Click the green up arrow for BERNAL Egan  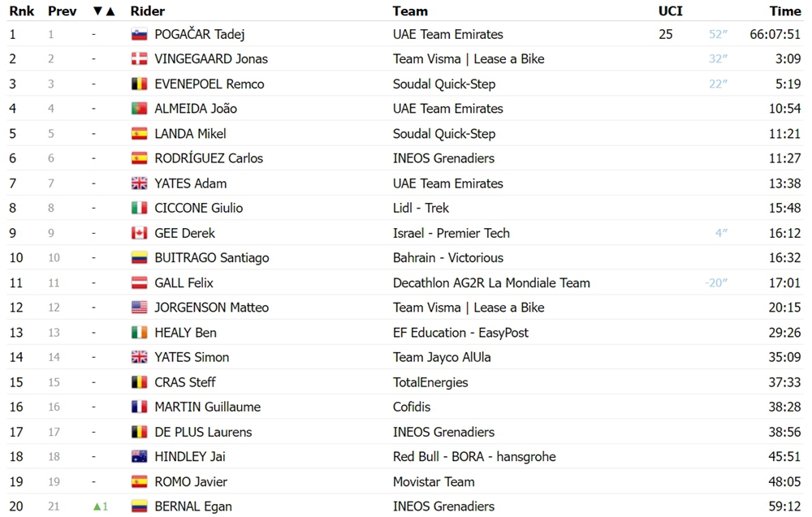(x=97, y=506)
